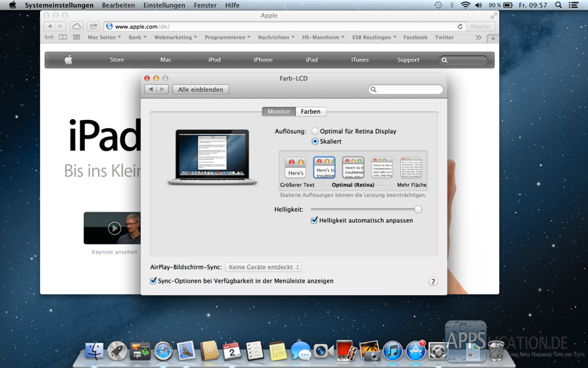
Task: Open Messages speech bubble in Dock
Action: 301,351
